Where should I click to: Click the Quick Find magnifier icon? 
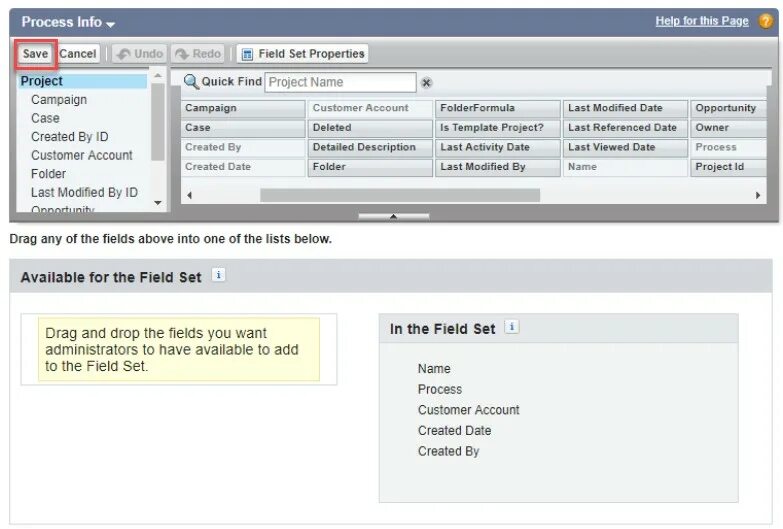(x=191, y=82)
